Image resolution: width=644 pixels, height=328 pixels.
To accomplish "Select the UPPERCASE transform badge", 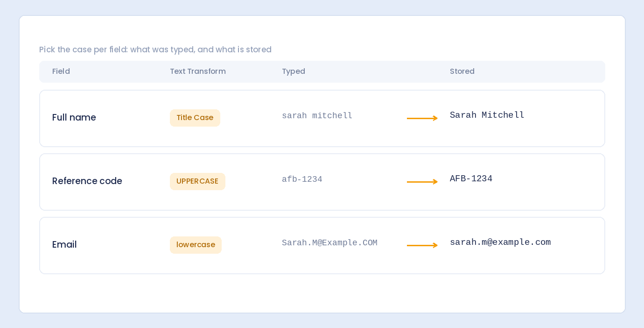I will tap(197, 181).
